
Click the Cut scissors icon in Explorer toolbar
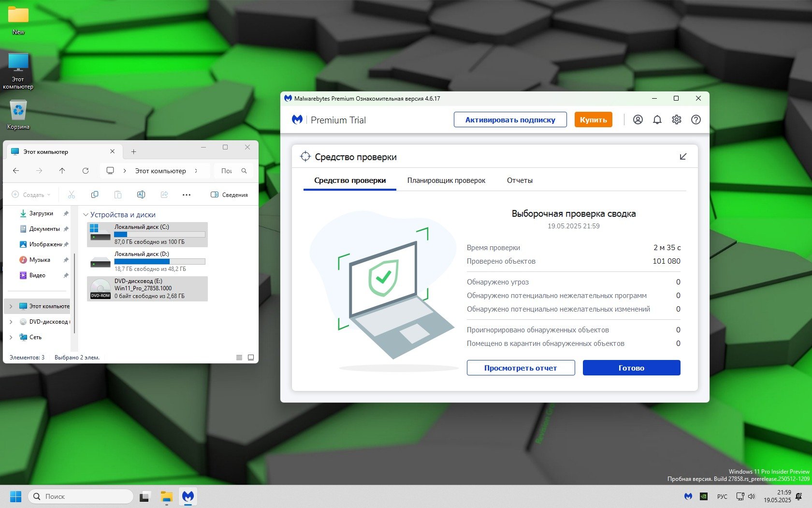(x=72, y=194)
